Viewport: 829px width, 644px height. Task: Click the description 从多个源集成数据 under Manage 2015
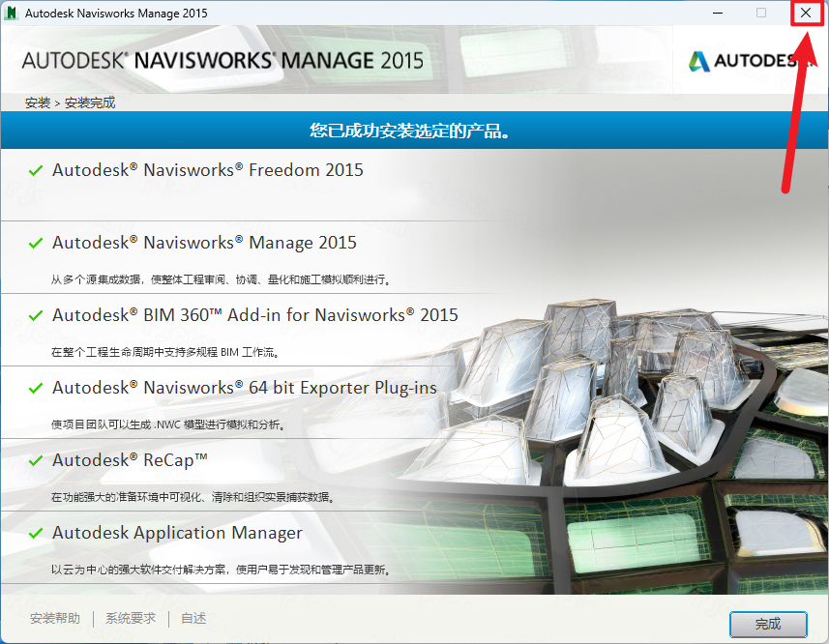[222, 279]
